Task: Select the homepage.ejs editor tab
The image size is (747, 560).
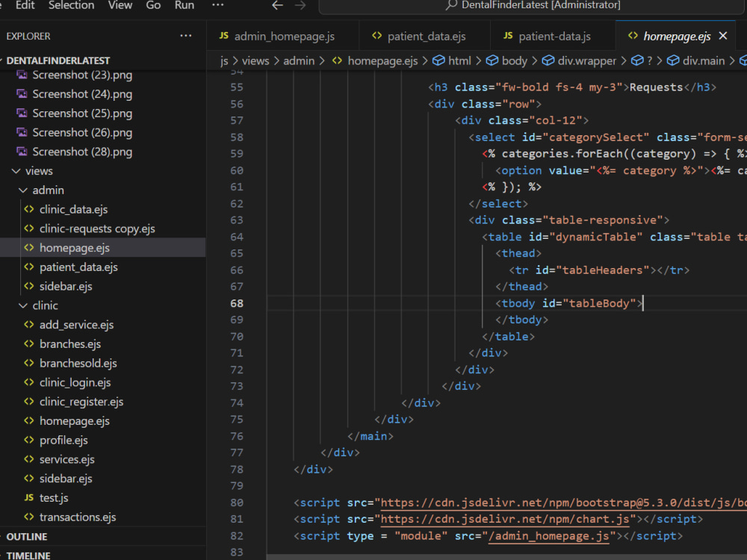Action: click(x=677, y=36)
